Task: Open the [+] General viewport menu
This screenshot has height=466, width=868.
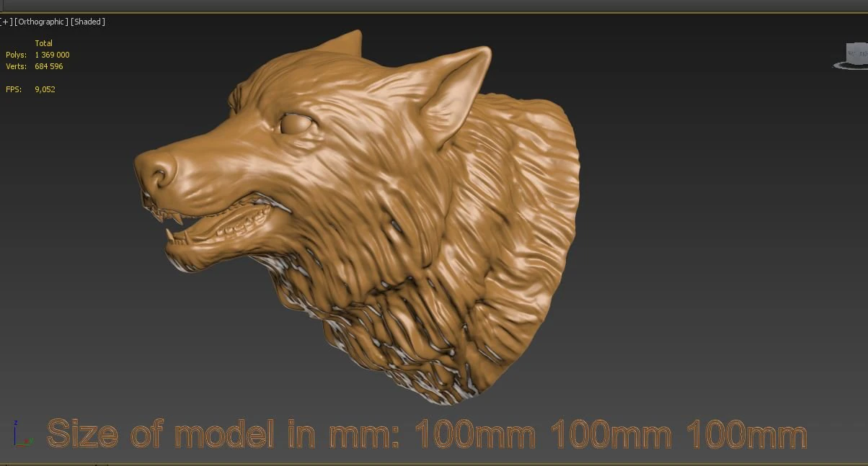Action: coord(5,21)
